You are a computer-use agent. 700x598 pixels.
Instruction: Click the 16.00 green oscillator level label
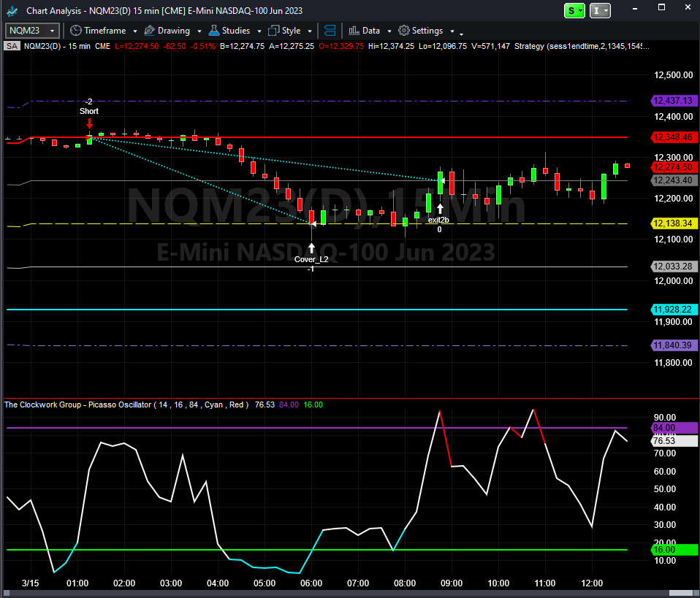pyautogui.click(x=674, y=550)
